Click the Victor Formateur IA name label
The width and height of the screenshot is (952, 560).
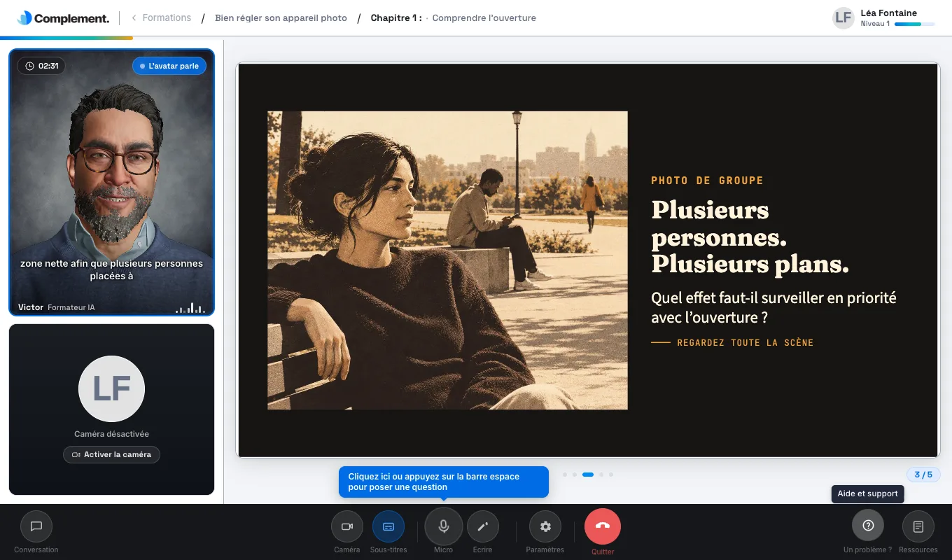[x=56, y=307]
